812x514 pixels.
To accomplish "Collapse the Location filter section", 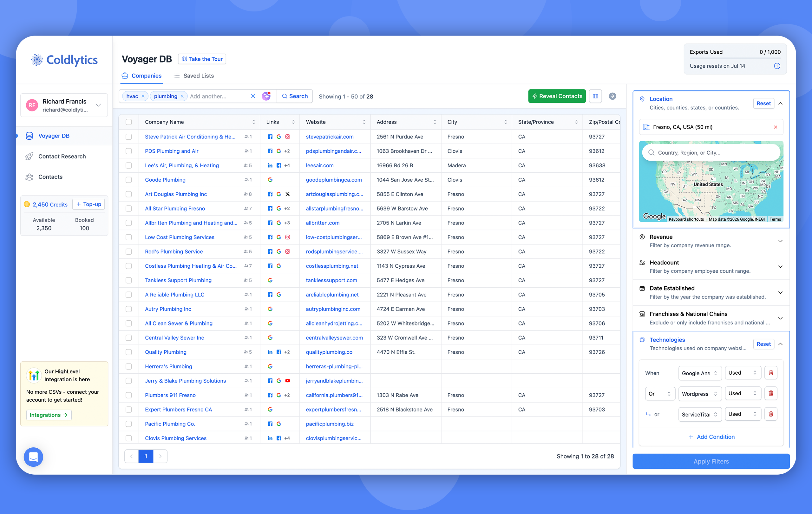I will coord(780,103).
